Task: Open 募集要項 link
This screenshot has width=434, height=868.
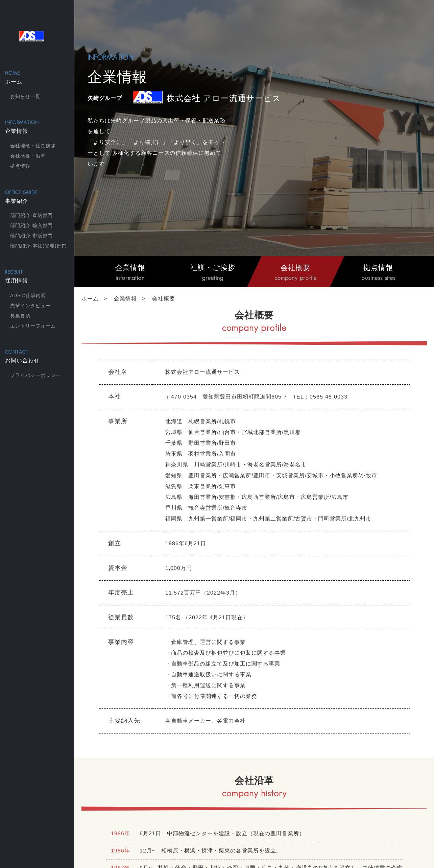Action: [20, 316]
